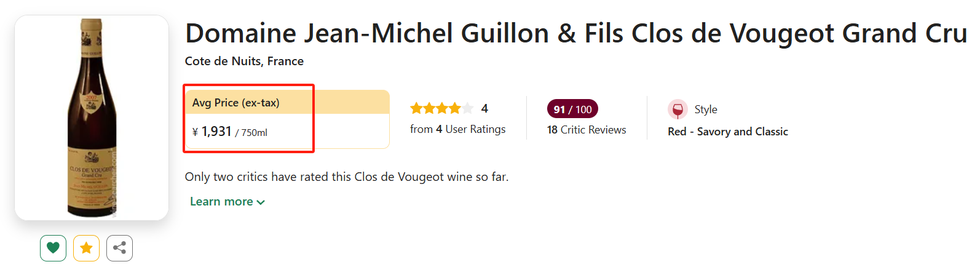
Task: Follow the Cote de Nuits, France link
Action: coord(244,61)
